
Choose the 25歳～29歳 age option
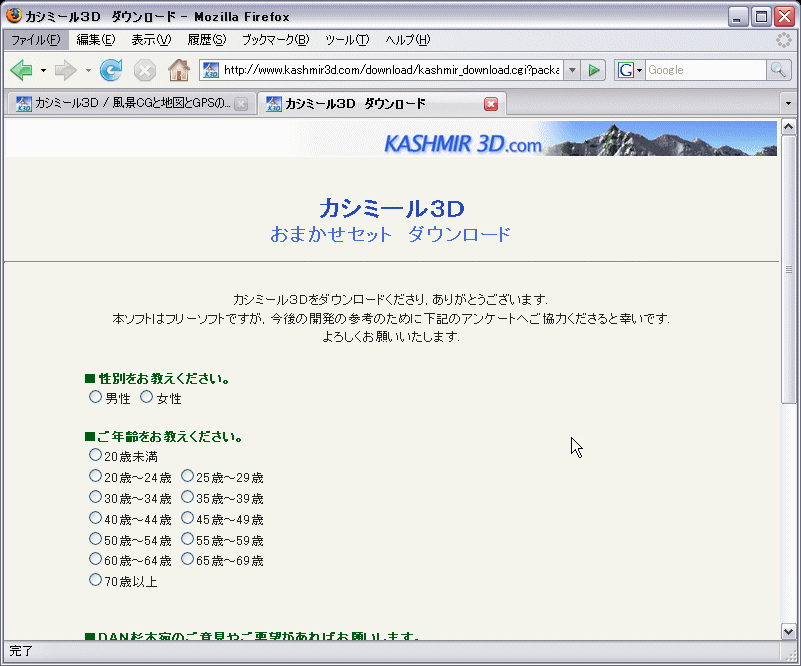[x=187, y=476]
